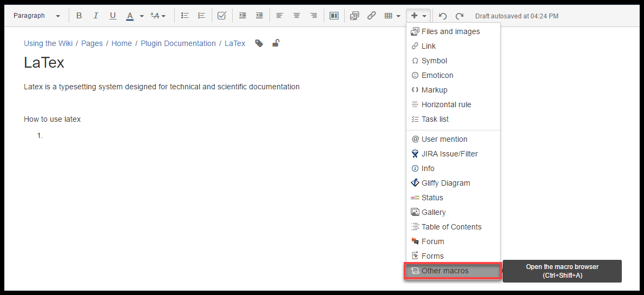Navigate to the Home breadcrumb
The image size is (644, 295).
pos(122,43)
